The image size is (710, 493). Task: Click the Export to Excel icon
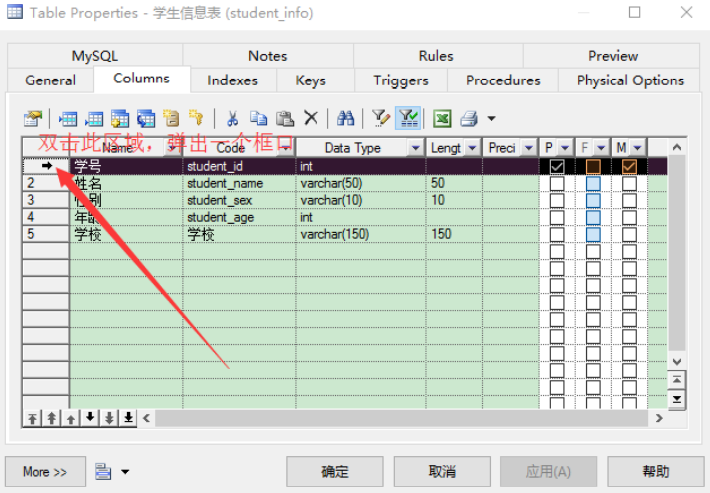pos(441,118)
